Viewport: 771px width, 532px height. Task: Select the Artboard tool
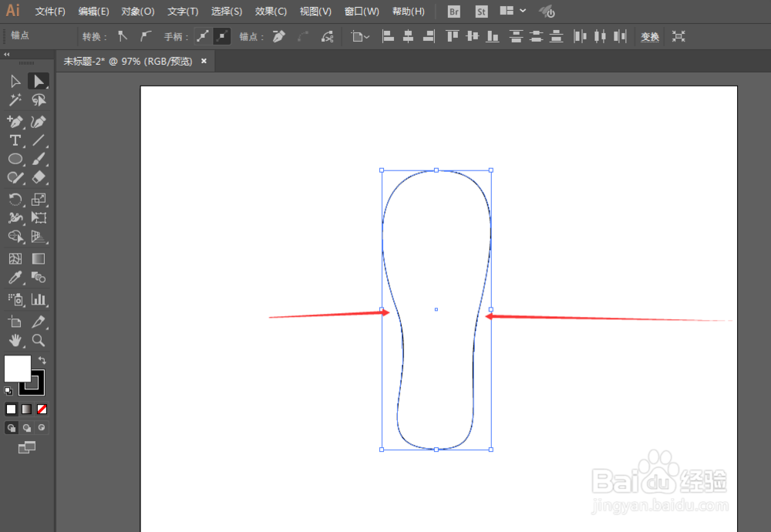15,322
